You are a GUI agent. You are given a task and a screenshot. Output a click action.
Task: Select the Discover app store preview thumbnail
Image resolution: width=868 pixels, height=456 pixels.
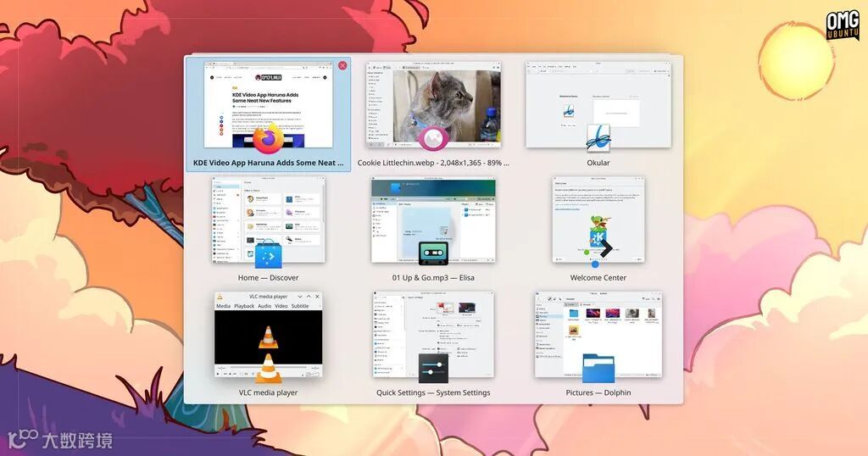click(269, 220)
